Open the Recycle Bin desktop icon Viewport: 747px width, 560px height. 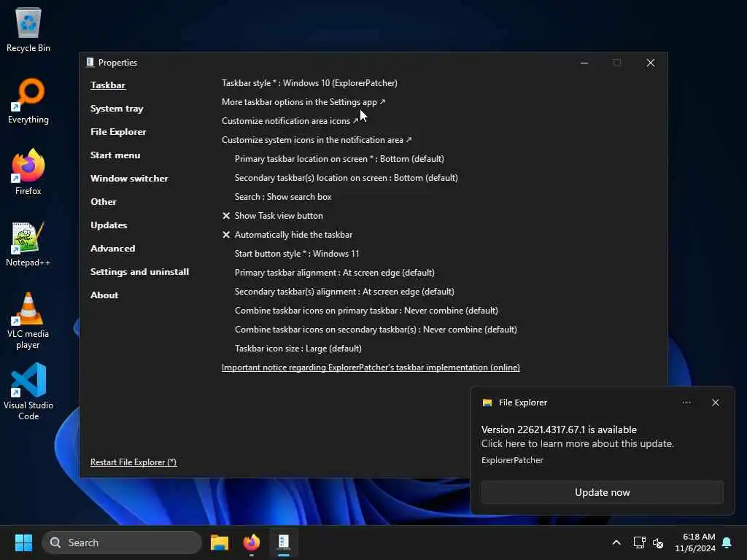point(28,29)
